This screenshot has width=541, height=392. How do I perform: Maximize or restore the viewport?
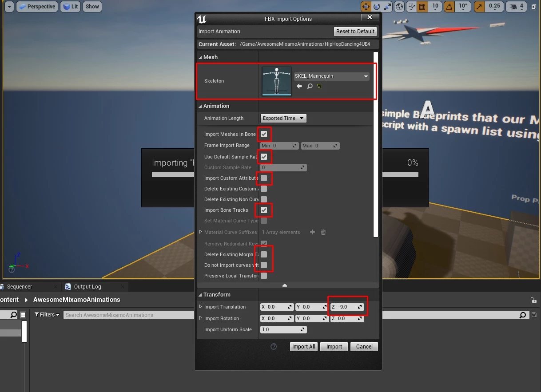click(534, 7)
